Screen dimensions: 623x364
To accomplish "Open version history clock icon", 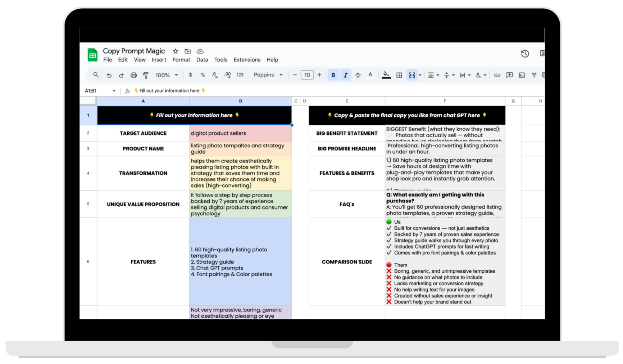I will coord(525,54).
